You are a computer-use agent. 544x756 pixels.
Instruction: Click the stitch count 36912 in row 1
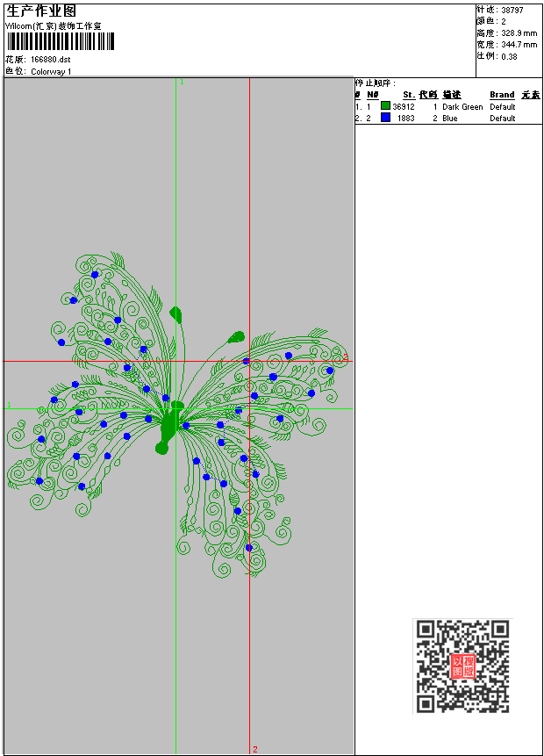coord(404,106)
